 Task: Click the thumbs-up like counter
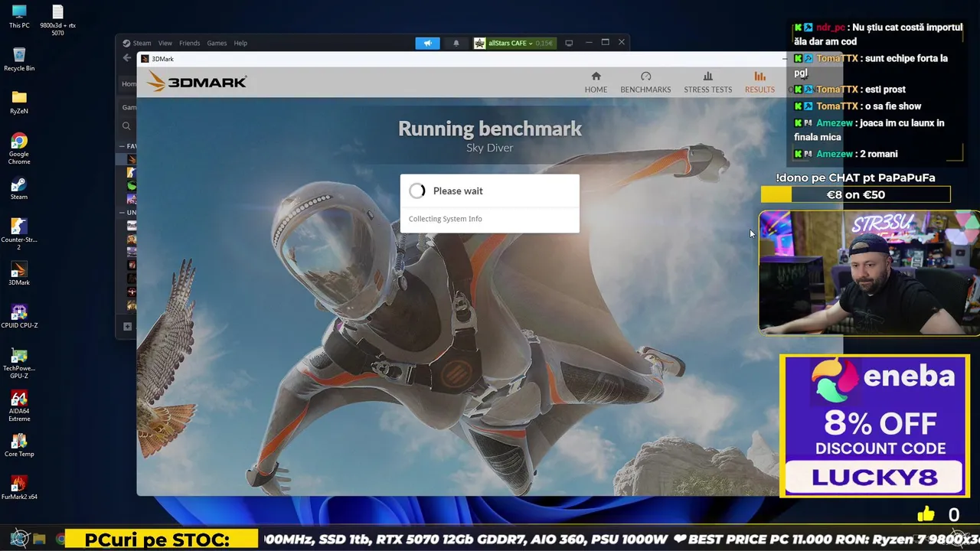click(x=939, y=515)
